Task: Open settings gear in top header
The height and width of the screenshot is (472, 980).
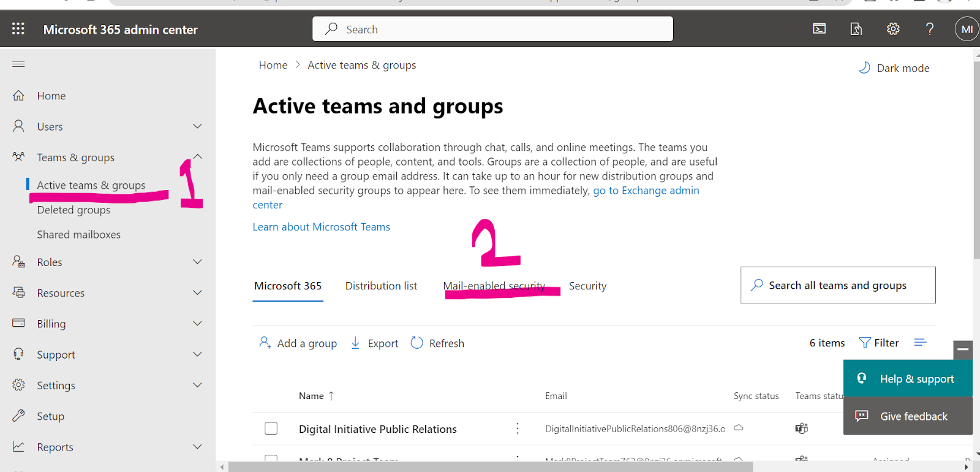Action: [893, 29]
